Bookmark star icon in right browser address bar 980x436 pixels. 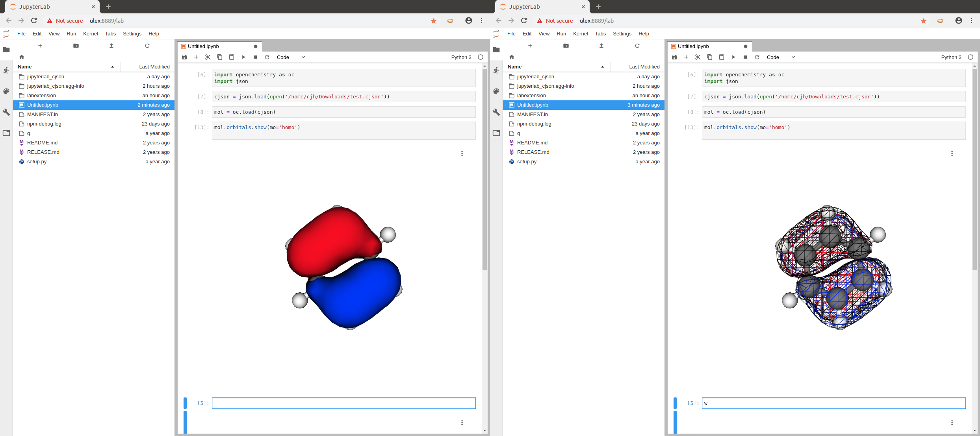pos(923,21)
